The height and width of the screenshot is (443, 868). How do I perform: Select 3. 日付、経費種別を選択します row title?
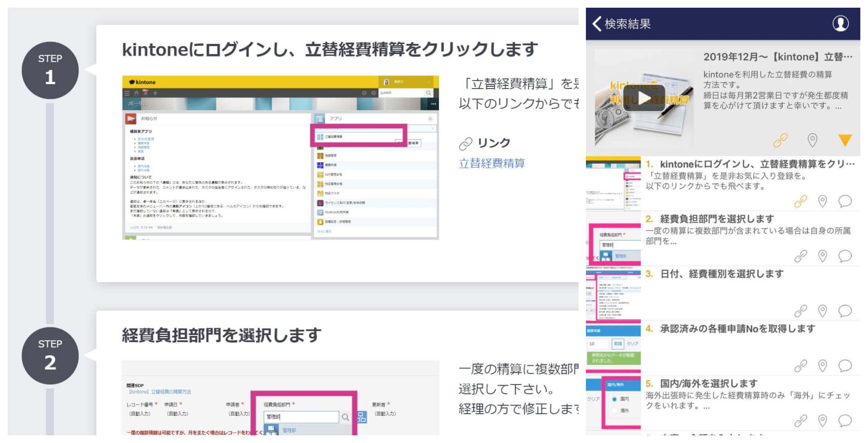point(714,274)
